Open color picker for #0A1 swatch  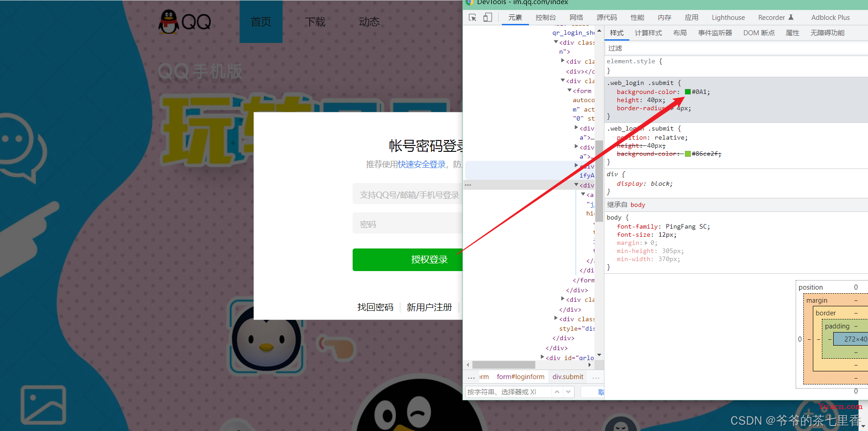(688, 92)
